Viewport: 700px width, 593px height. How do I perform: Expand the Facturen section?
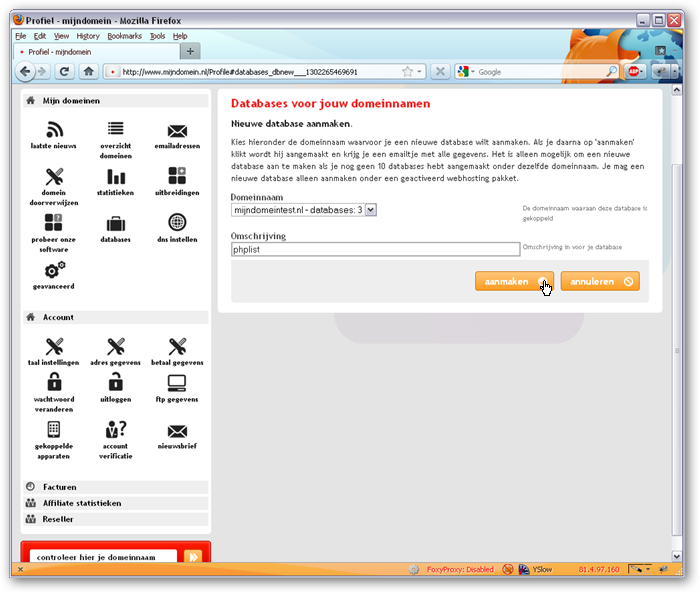click(x=116, y=487)
